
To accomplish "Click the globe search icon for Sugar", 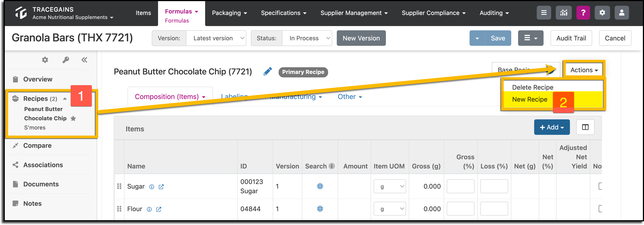I will [320, 186].
